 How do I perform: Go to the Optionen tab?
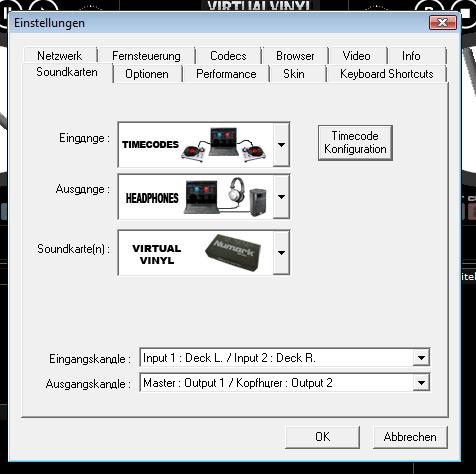click(x=147, y=74)
